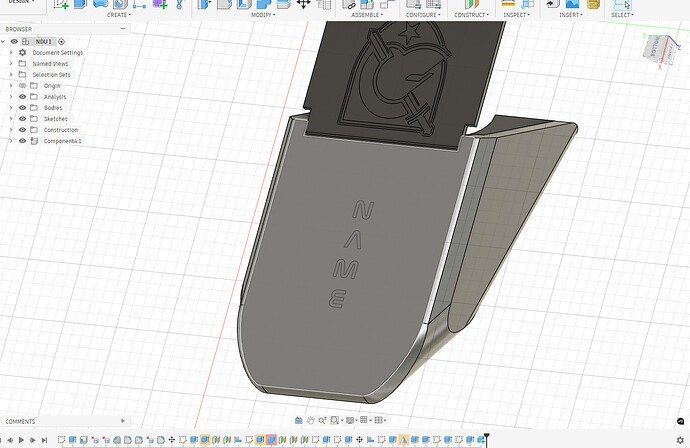Open the INSPECT menu
The height and width of the screenshot is (448, 690).
pyautogui.click(x=517, y=15)
